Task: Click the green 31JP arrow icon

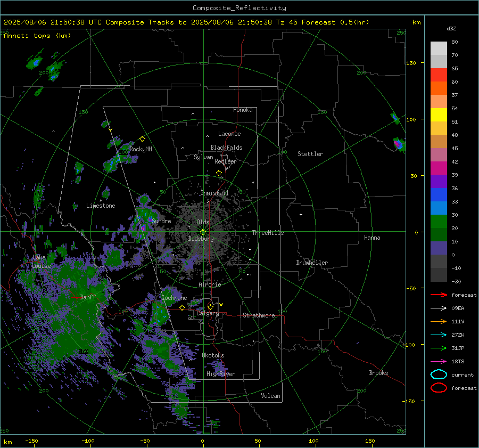Action: 439,348
